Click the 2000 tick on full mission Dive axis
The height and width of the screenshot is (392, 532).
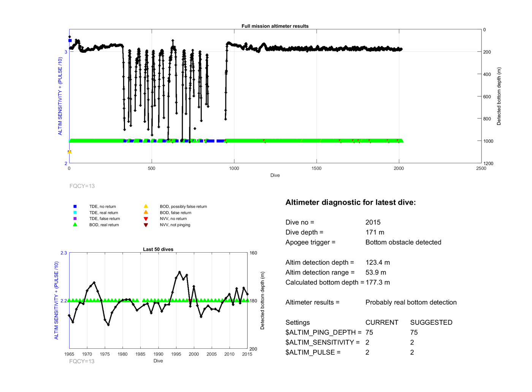click(399, 168)
